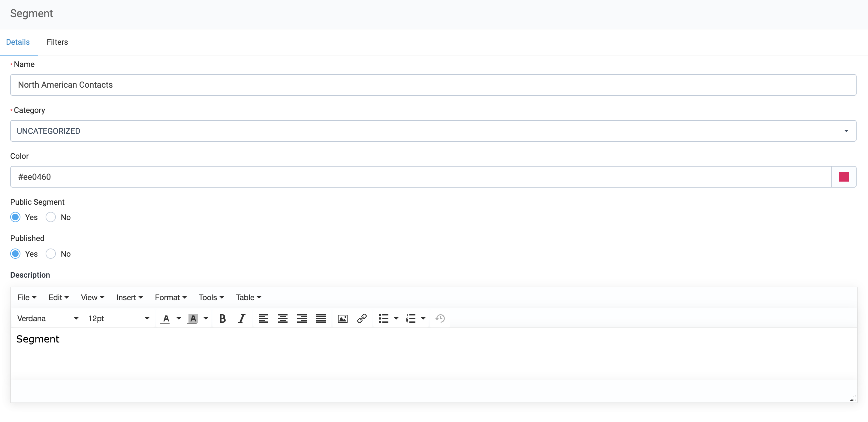Click the restore last draft icon
The height and width of the screenshot is (422, 868).
click(440, 318)
